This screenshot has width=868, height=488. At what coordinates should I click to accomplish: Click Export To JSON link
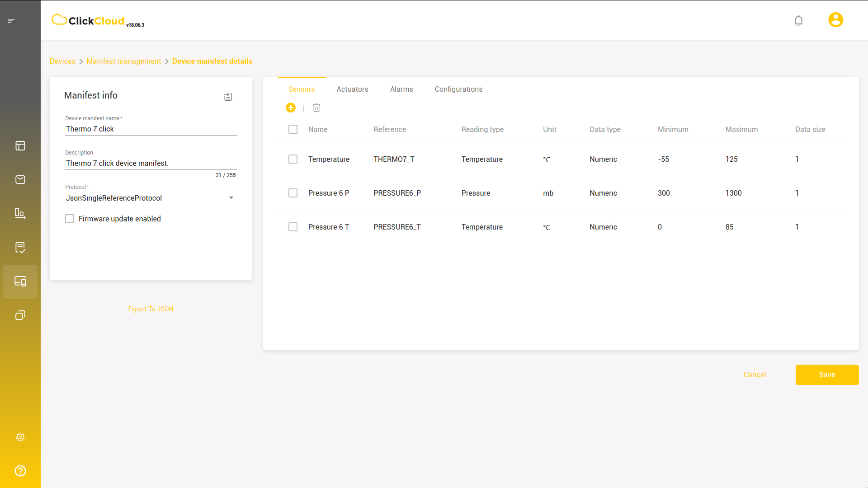[151, 309]
